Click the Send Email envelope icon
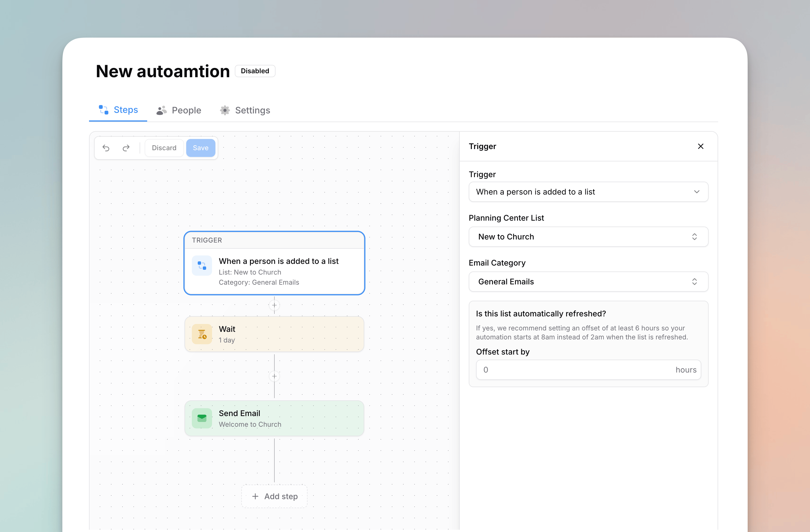 point(202,418)
